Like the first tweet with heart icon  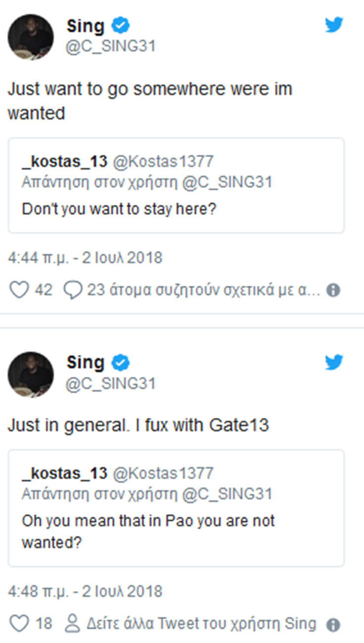point(19,290)
